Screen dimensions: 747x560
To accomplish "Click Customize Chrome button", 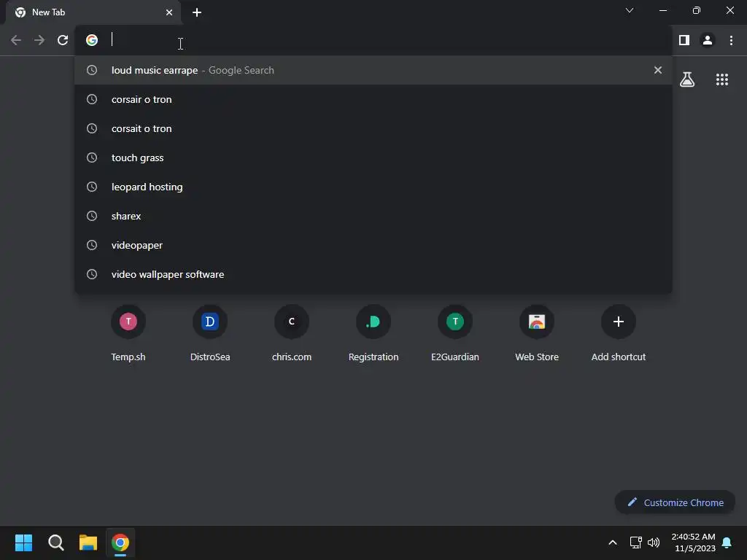I will (675, 502).
